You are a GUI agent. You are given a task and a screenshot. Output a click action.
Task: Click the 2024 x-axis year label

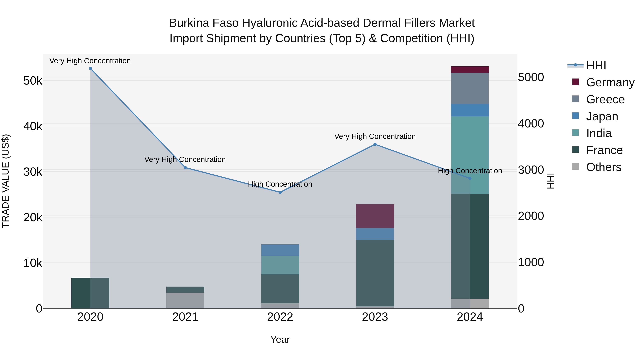click(470, 317)
